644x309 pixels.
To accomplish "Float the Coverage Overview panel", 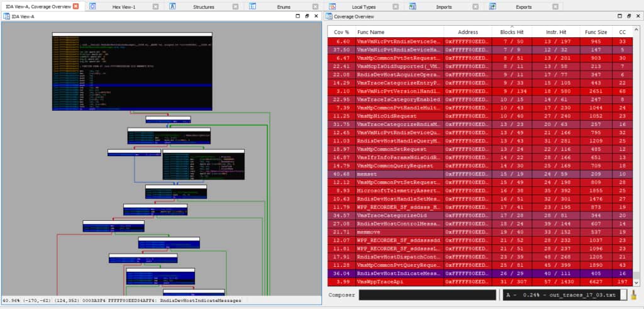I will (x=628, y=16).
